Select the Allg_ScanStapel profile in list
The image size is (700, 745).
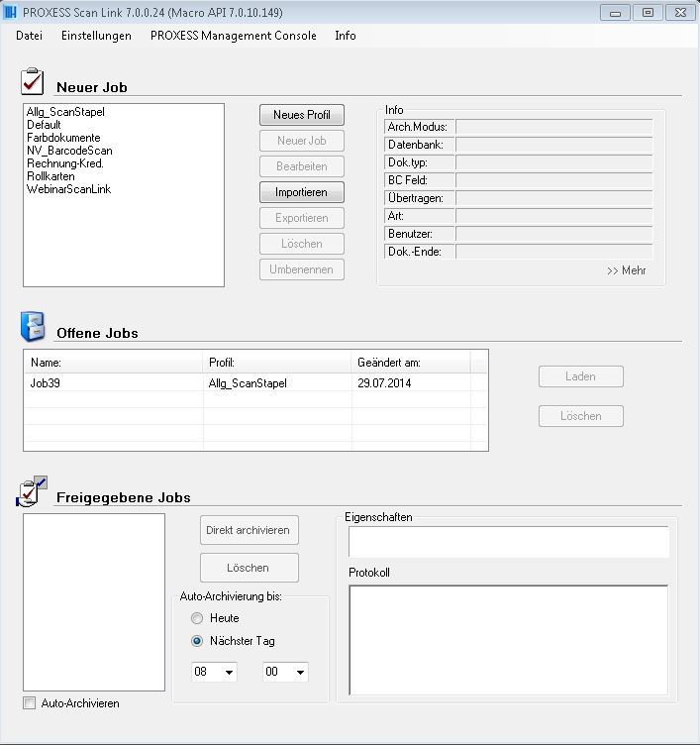(x=65, y=112)
